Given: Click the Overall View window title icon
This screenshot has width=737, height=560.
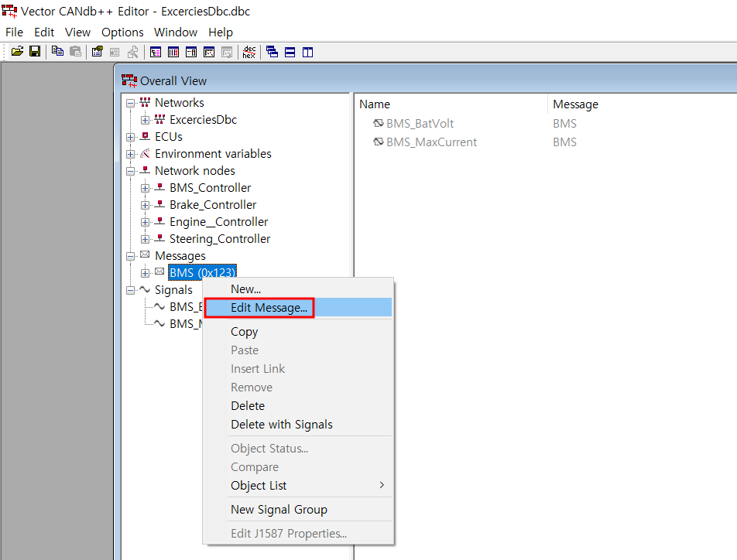Looking at the screenshot, I should point(129,80).
